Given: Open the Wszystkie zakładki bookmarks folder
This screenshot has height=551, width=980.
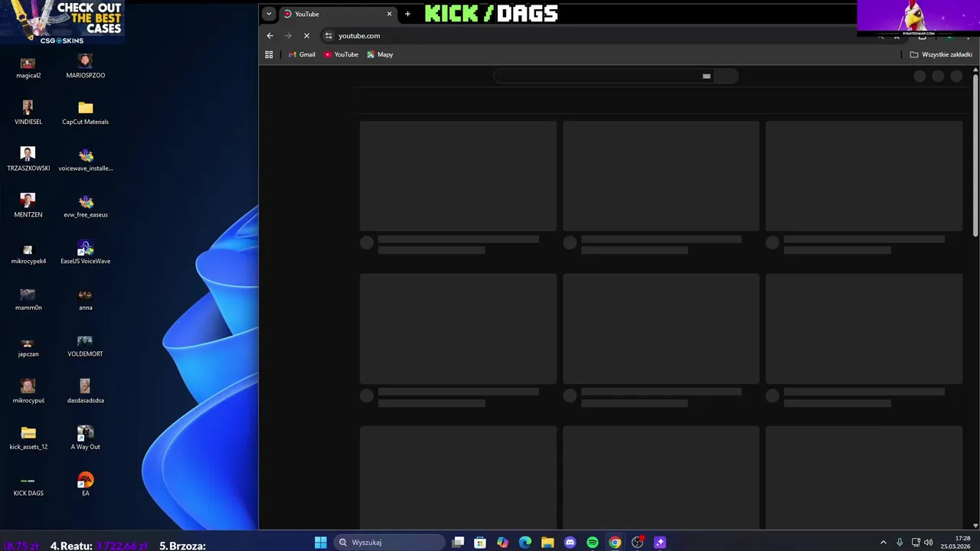Looking at the screenshot, I should tap(941, 54).
